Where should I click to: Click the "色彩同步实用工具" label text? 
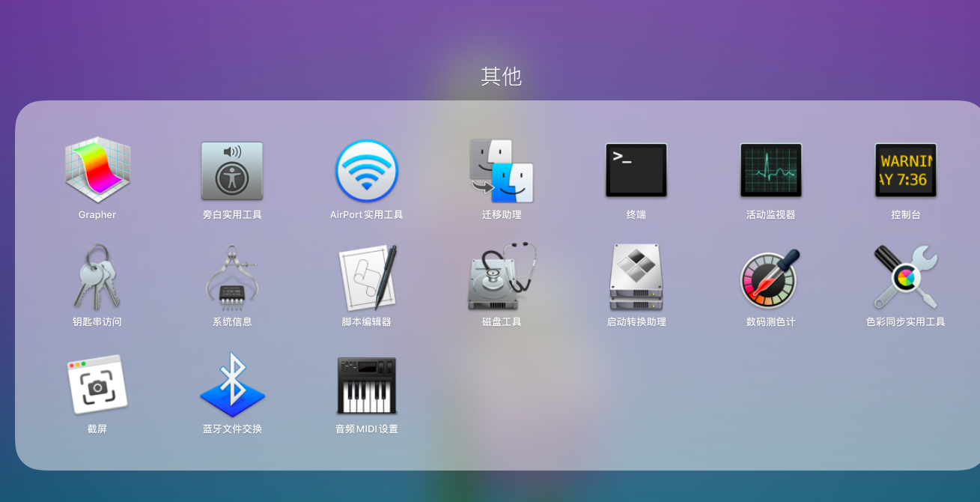tap(906, 322)
